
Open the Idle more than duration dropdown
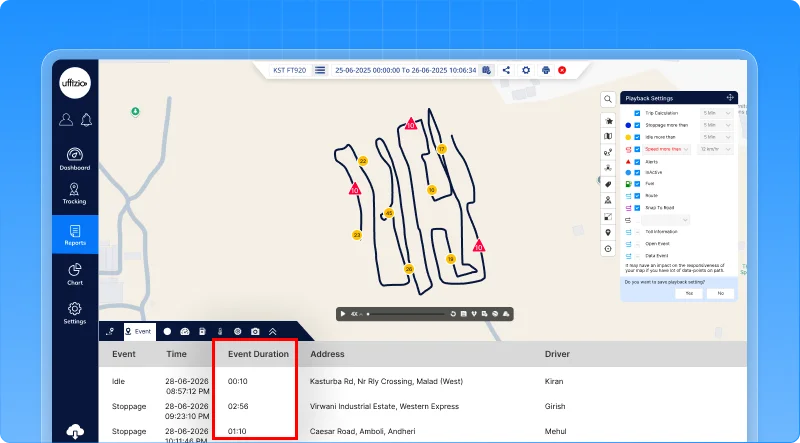717,137
